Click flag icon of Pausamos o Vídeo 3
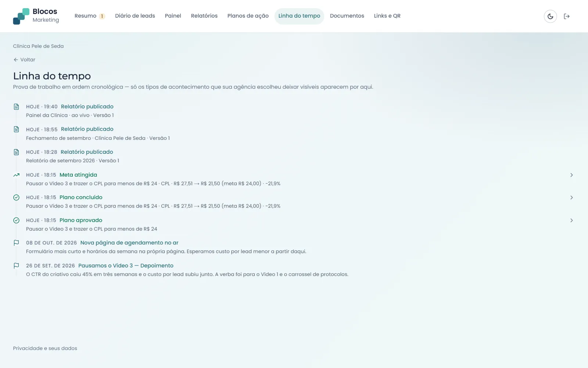Viewport: 588px width, 368px height. point(16,266)
